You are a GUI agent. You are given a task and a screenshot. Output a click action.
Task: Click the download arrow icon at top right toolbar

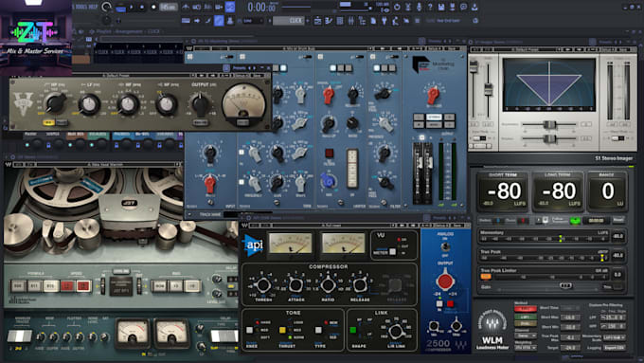pos(474,7)
